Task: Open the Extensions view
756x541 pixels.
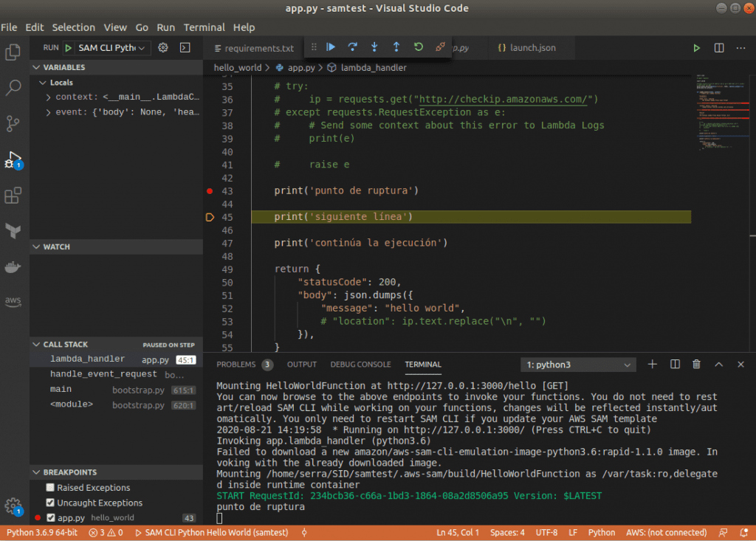Action: (x=13, y=196)
